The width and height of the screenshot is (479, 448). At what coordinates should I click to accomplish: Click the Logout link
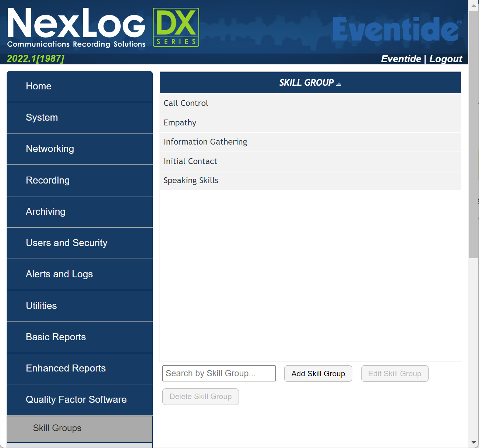coord(445,59)
